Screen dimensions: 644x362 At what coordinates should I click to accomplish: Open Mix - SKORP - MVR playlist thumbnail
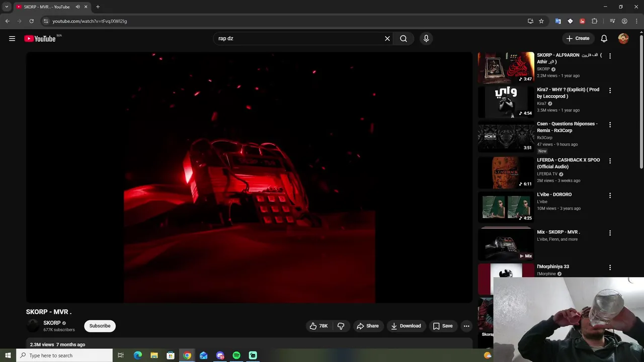tap(506, 244)
